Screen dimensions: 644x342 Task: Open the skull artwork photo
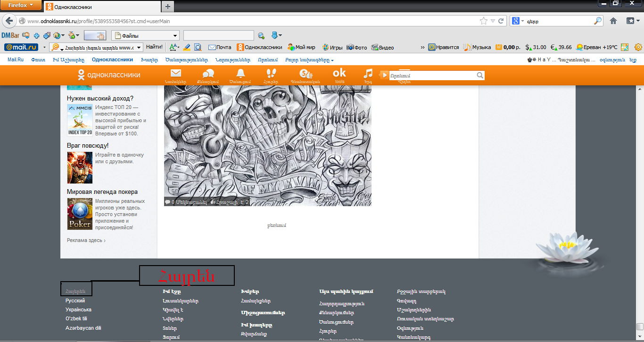(267, 146)
